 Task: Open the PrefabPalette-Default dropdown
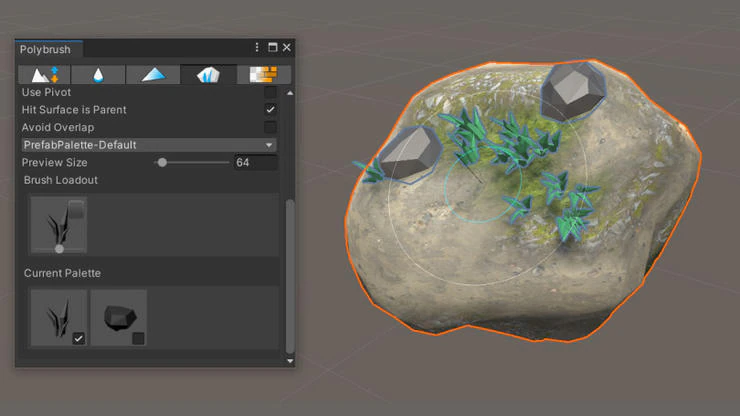coord(149,145)
